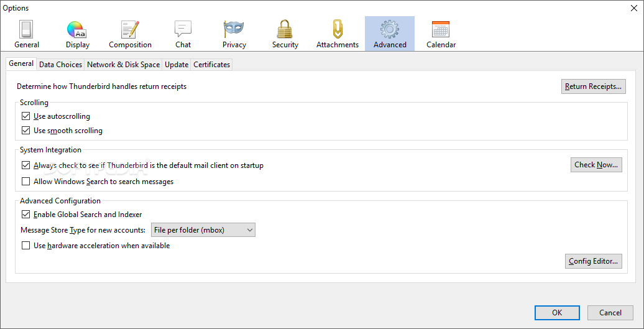This screenshot has width=644, height=329.
Task: Open the General options category
Action: click(27, 34)
